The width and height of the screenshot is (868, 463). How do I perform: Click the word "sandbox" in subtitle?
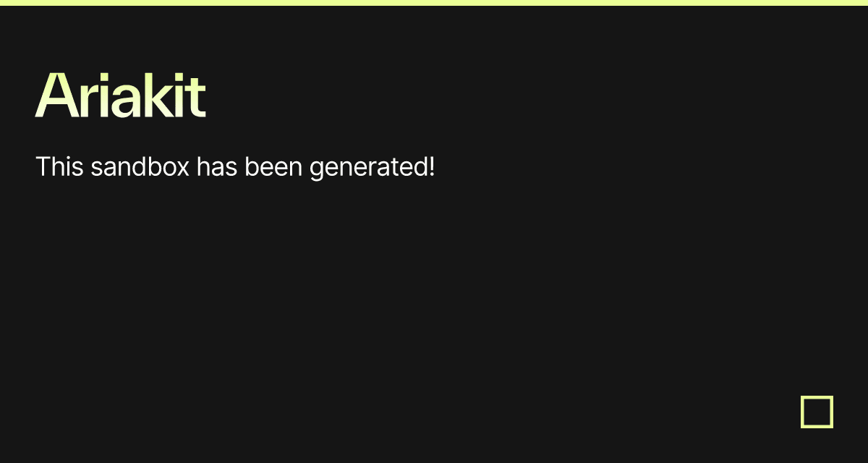tap(140, 167)
